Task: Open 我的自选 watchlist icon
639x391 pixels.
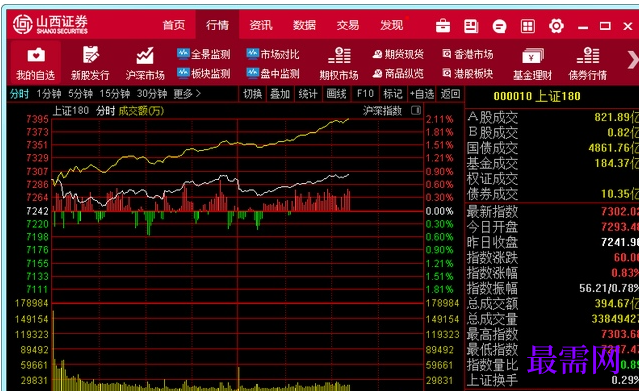Action: (x=35, y=63)
